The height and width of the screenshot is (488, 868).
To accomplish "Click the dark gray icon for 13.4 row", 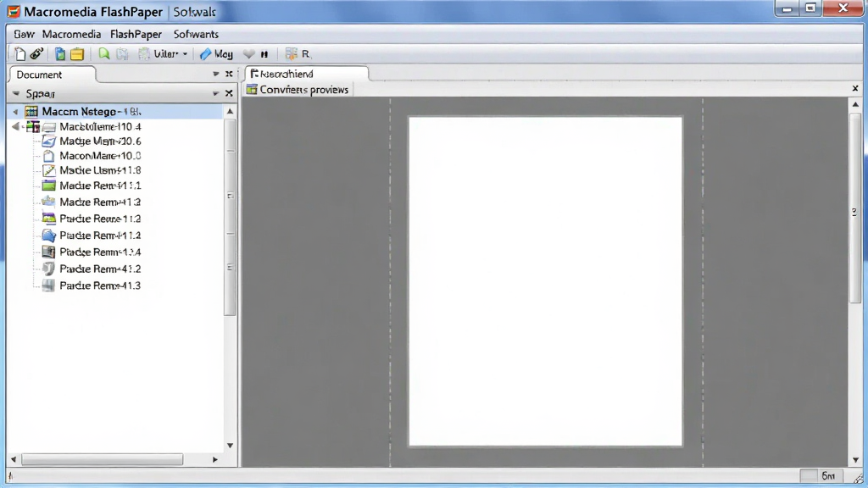I will (48, 252).
